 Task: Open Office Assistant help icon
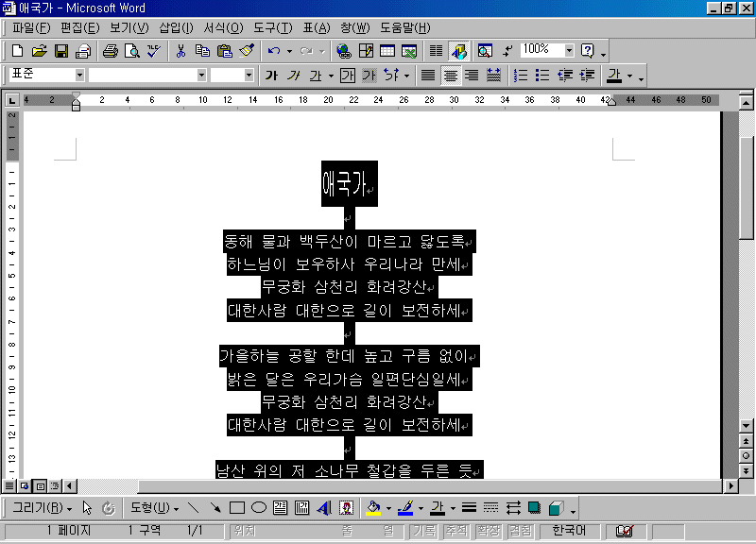(587, 51)
